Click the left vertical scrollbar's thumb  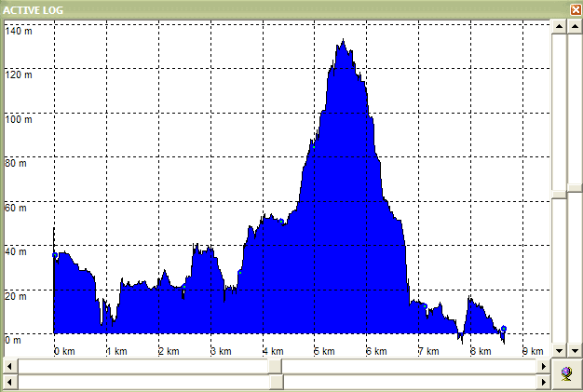[x=559, y=195]
